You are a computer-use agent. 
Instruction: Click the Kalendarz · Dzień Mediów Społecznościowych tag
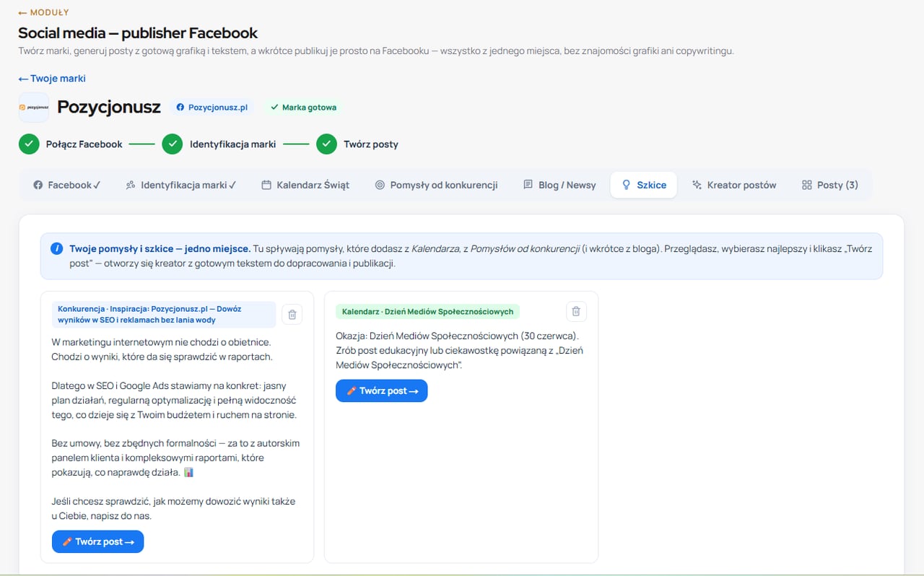(427, 312)
